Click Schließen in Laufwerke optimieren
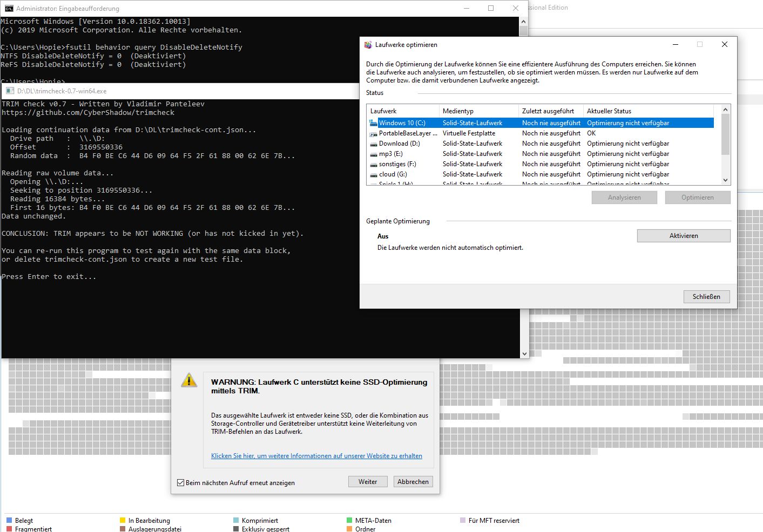Screen dimensions: 763x532 706,297
